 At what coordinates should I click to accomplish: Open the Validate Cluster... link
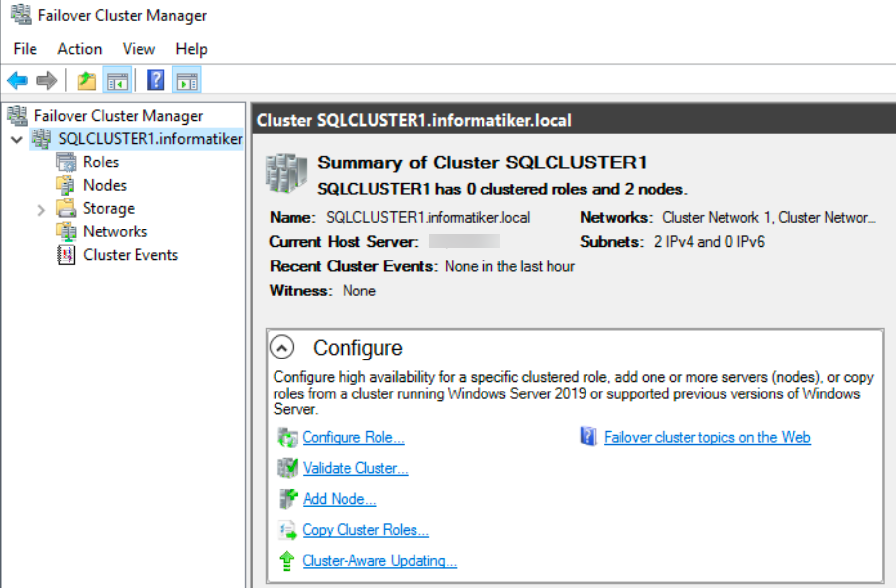tap(355, 468)
